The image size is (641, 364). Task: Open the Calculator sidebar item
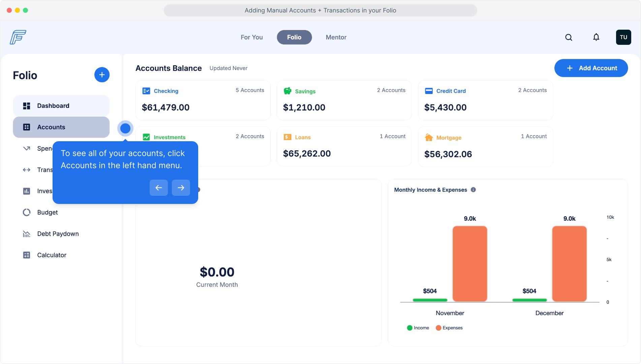tap(52, 255)
